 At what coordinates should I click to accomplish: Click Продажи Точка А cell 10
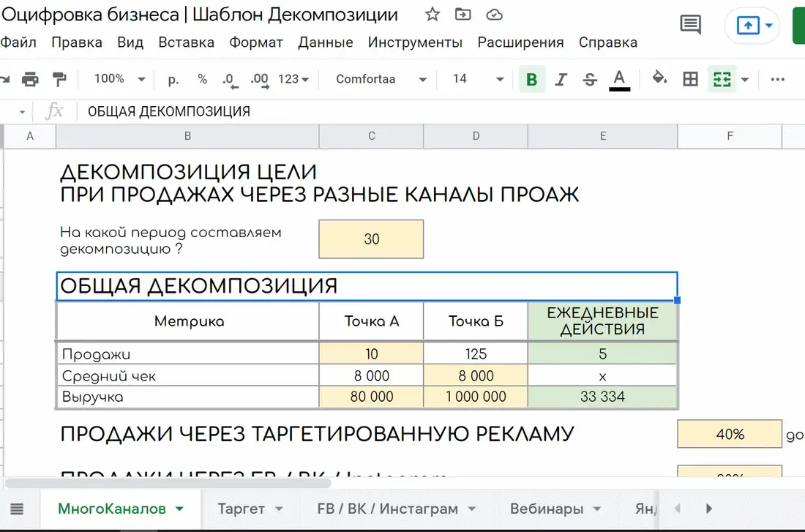pyautogui.click(x=371, y=353)
